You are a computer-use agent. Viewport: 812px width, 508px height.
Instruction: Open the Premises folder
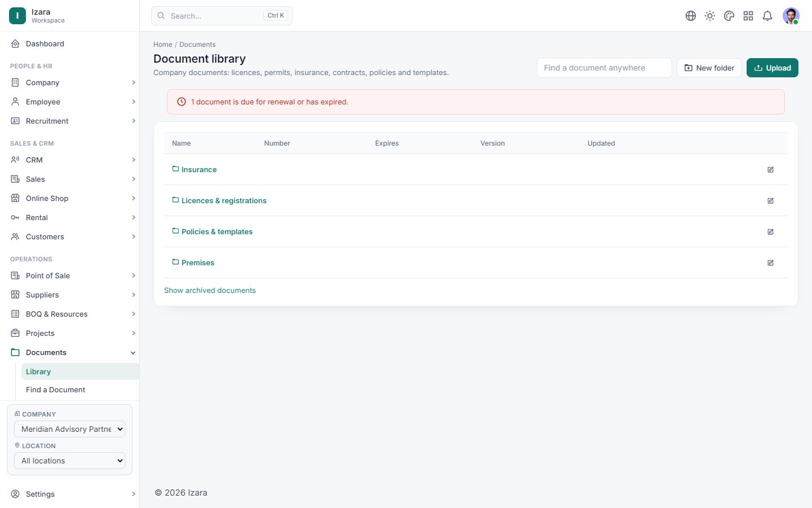point(198,262)
